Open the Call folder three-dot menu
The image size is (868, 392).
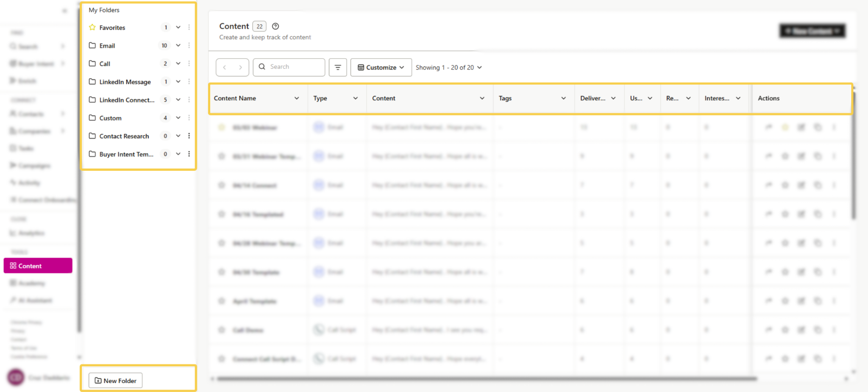189,64
